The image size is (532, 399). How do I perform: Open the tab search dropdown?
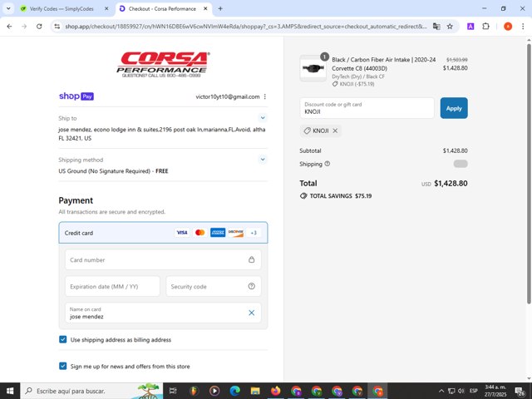point(8,9)
